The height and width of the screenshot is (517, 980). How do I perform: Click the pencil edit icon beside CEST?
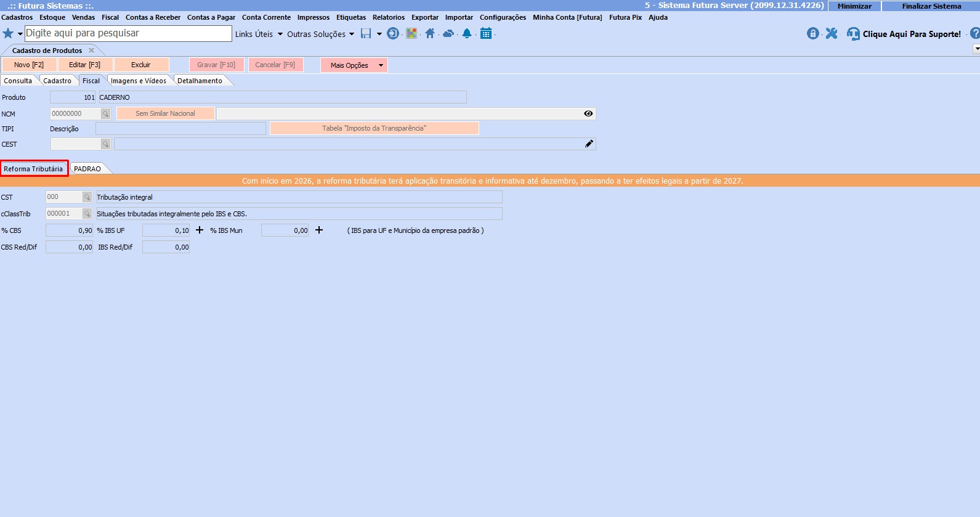589,144
